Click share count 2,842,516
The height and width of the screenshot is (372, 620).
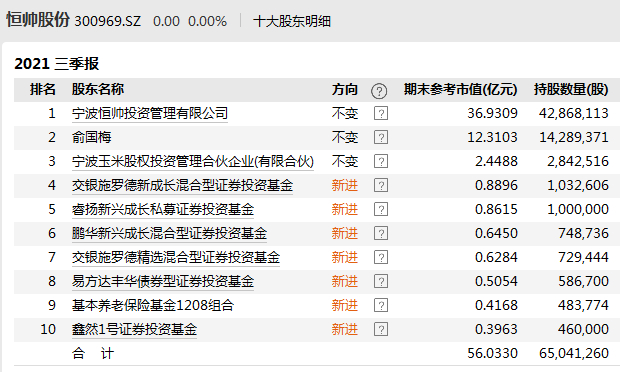(x=578, y=161)
